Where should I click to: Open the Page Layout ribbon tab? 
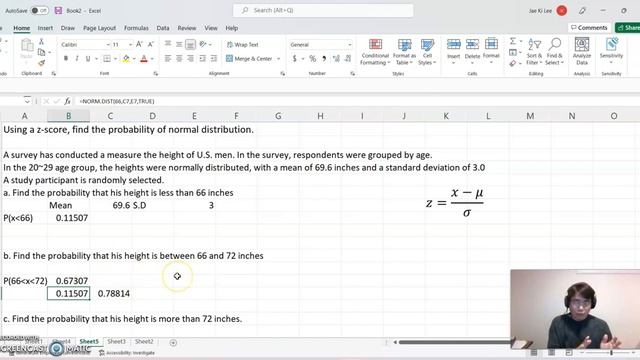coord(100,28)
